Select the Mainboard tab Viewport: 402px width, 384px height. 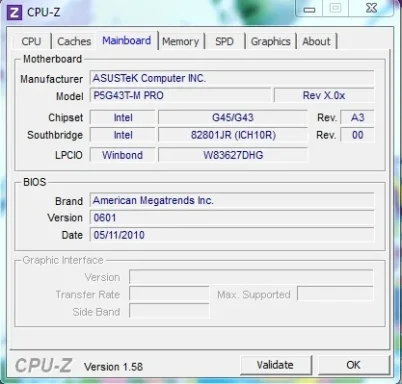tap(127, 41)
